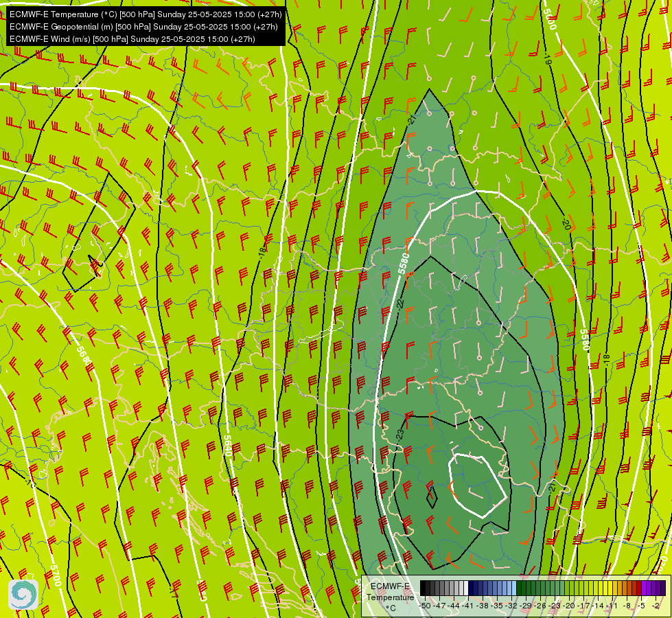Image resolution: width=672 pixels, height=618 pixels.
Task: Click the small black diamond-shaped isotherm
Action: click(x=431, y=496)
